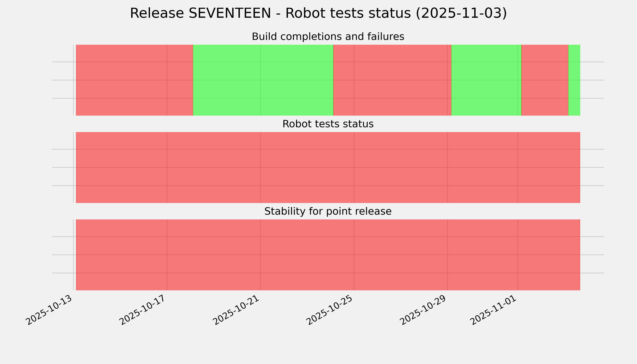Select the red bar in the Stability chart

[x=328, y=255]
